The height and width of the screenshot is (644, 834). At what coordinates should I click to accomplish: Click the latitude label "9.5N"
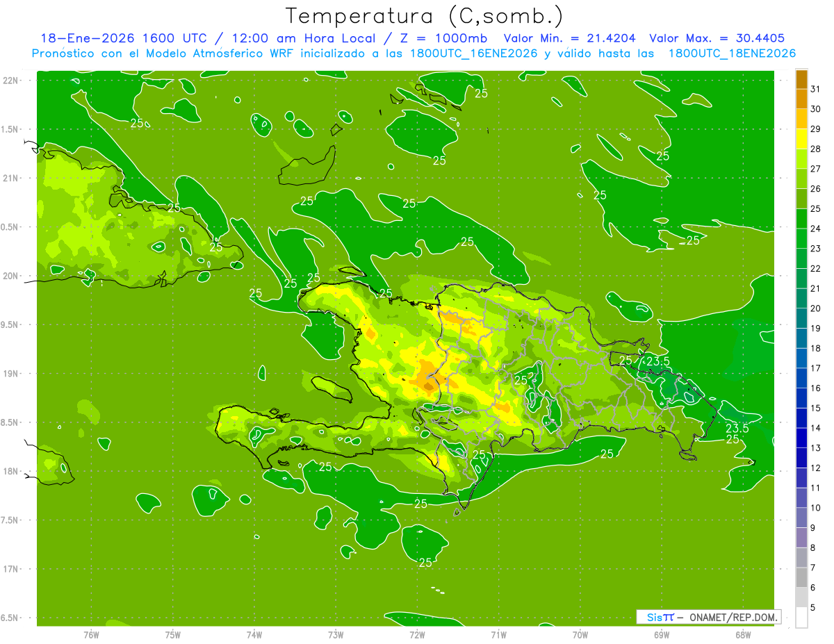click(10, 324)
